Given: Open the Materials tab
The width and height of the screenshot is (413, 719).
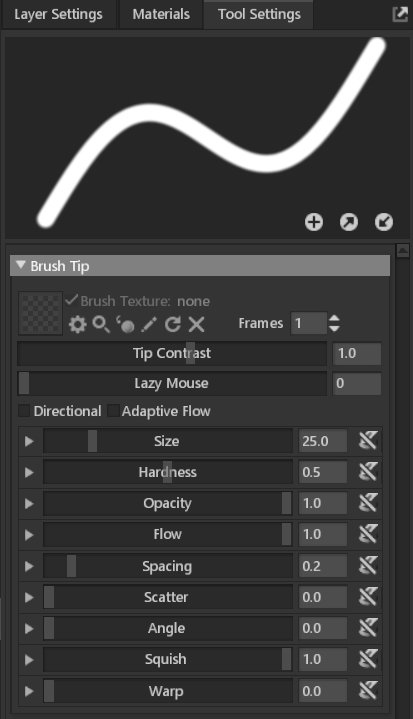Looking at the screenshot, I should pos(161,14).
